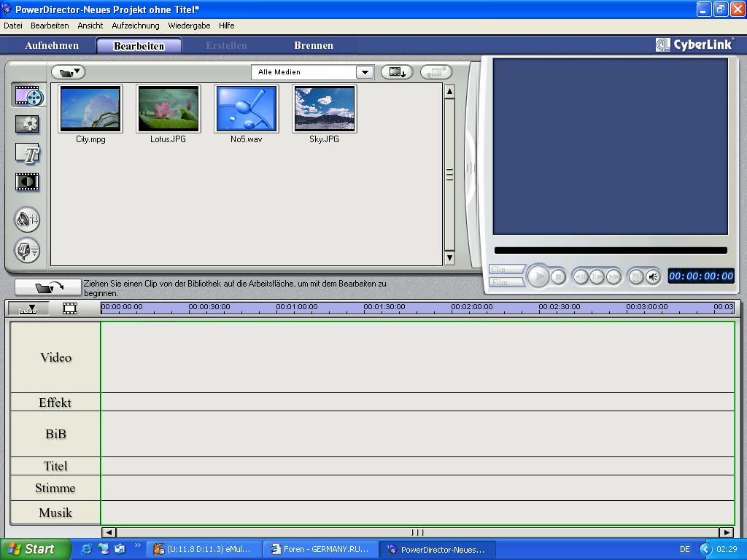Select the Sky.JPG thumbnail
747x560 pixels.
coord(325,109)
